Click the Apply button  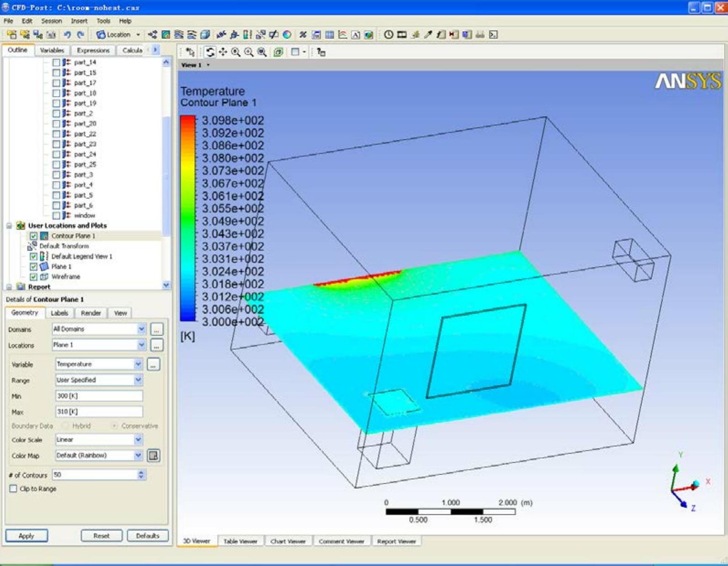click(x=27, y=536)
